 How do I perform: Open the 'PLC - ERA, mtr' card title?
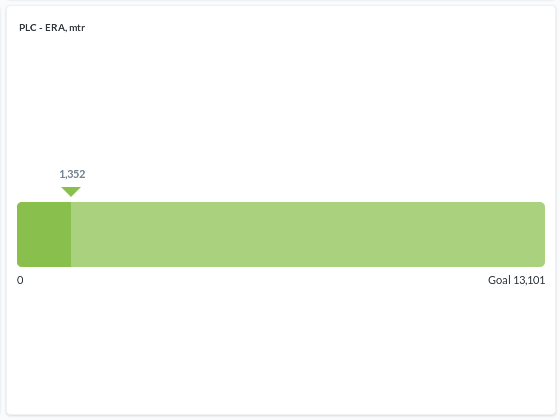52,28
